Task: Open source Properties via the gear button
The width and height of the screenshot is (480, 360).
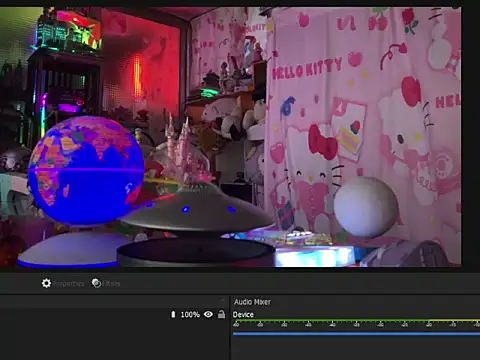Action: [x=63, y=283]
